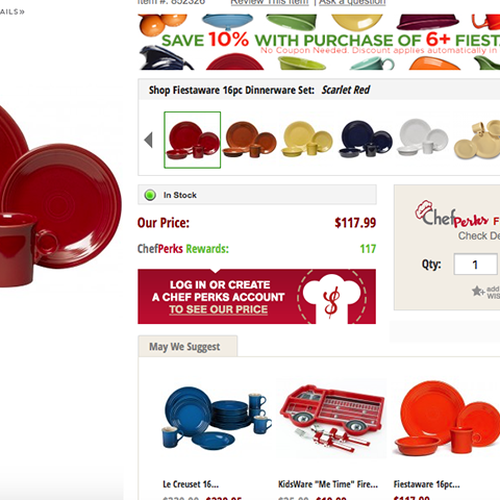This screenshot has height=500, width=500.
Task: Click the ChefPerks logo
Action: [x=452, y=215]
